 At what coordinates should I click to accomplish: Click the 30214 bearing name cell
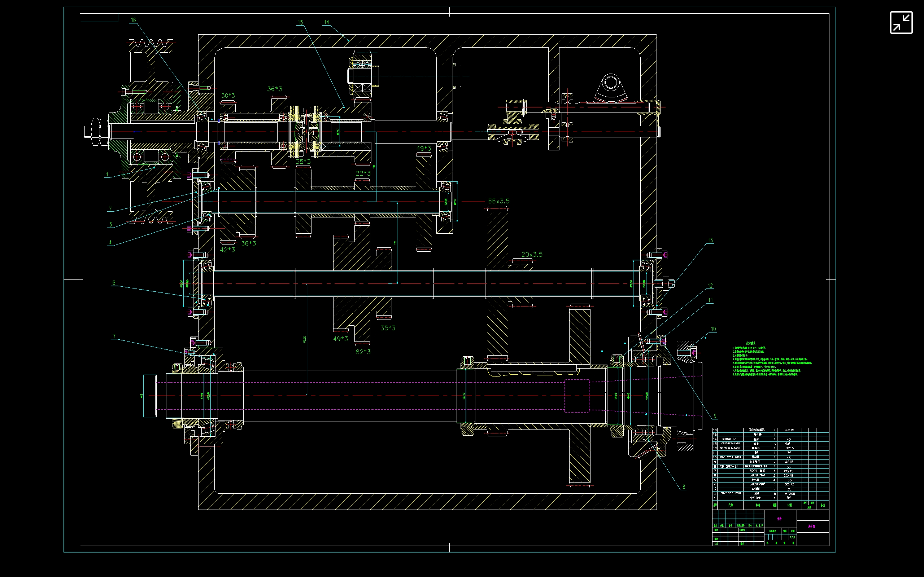[x=757, y=471]
